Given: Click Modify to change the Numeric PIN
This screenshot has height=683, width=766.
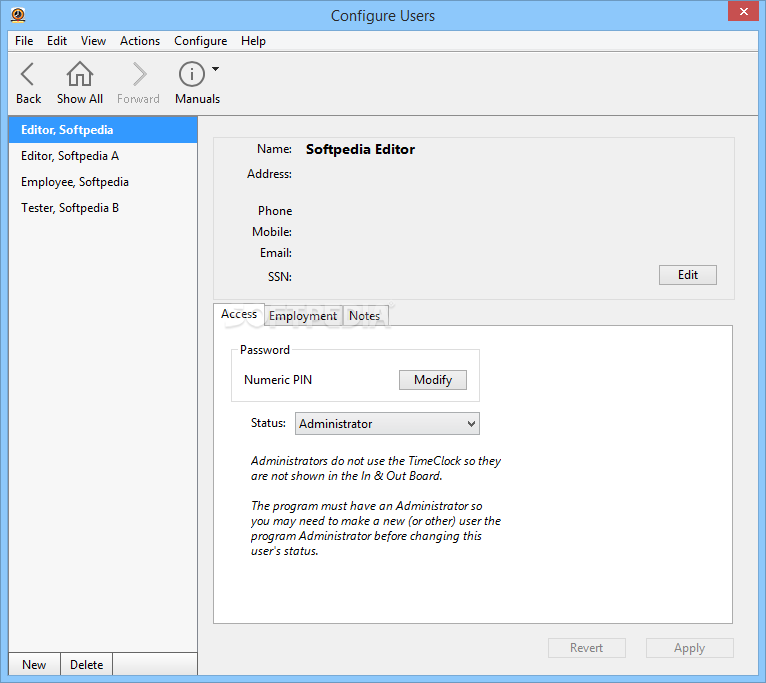Looking at the screenshot, I should point(433,380).
